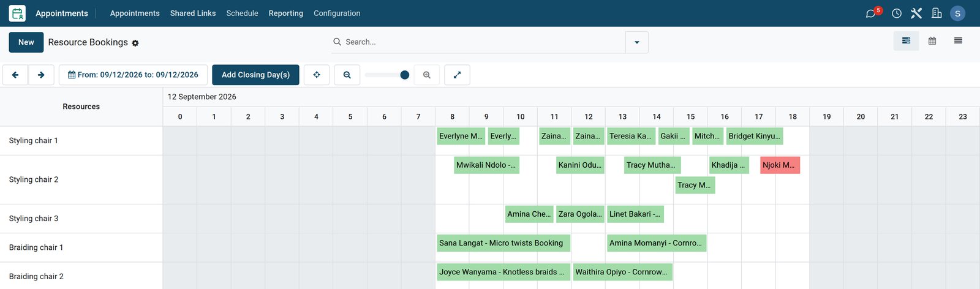Open the Appointments app home icon

[17, 13]
